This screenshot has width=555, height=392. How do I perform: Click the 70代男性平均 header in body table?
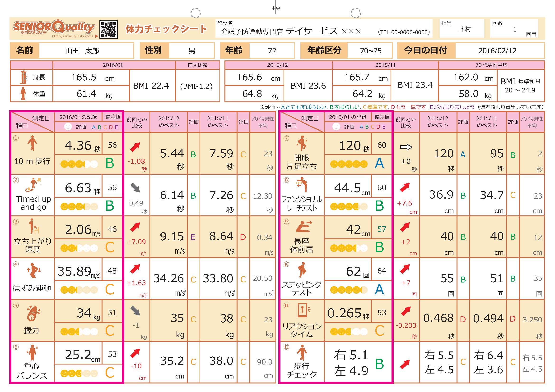pos(491,65)
